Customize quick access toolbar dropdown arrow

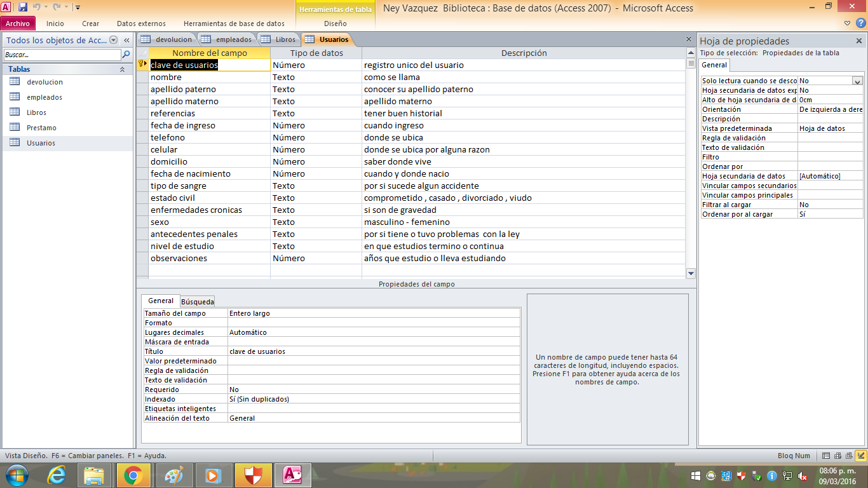point(78,8)
